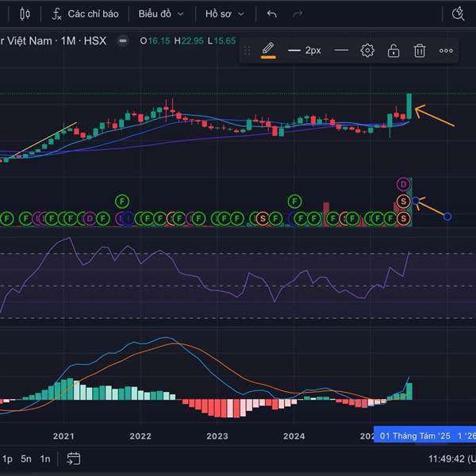This screenshot has width=476, height=476.
Task: Open indicators via Các chỉ báo
Action: pyautogui.click(x=85, y=14)
